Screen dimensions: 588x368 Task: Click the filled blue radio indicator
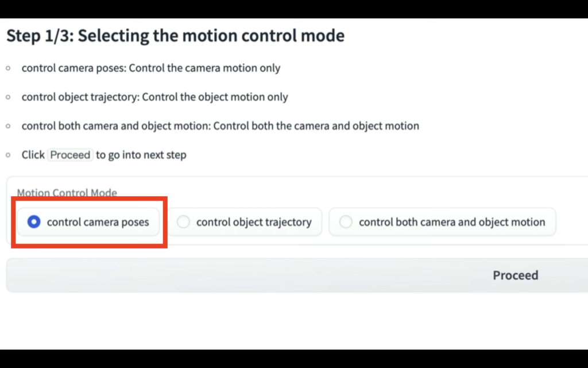click(x=33, y=221)
